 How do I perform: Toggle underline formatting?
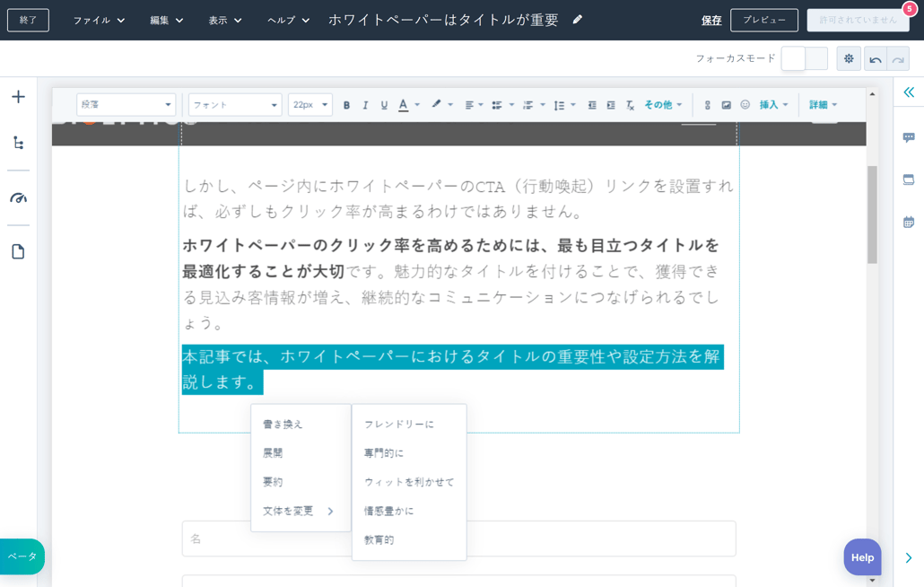coord(384,105)
